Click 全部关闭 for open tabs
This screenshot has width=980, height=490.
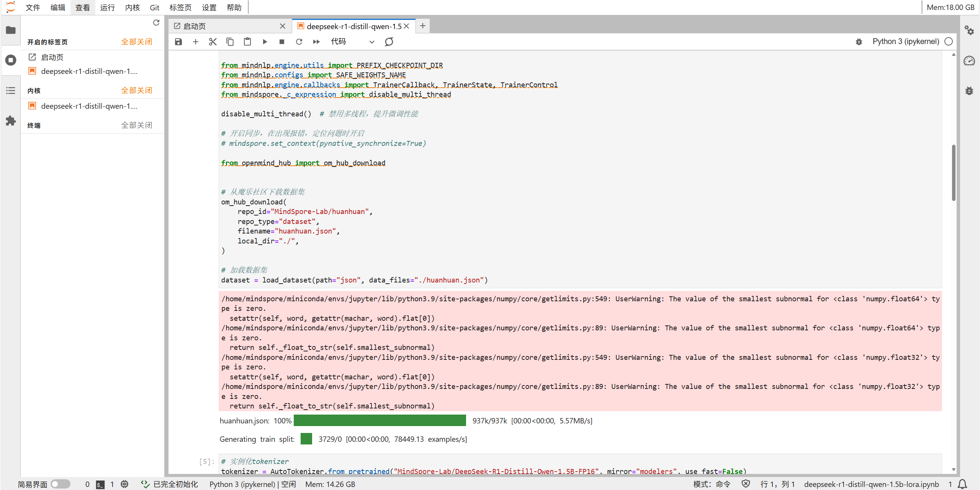[x=136, y=42]
